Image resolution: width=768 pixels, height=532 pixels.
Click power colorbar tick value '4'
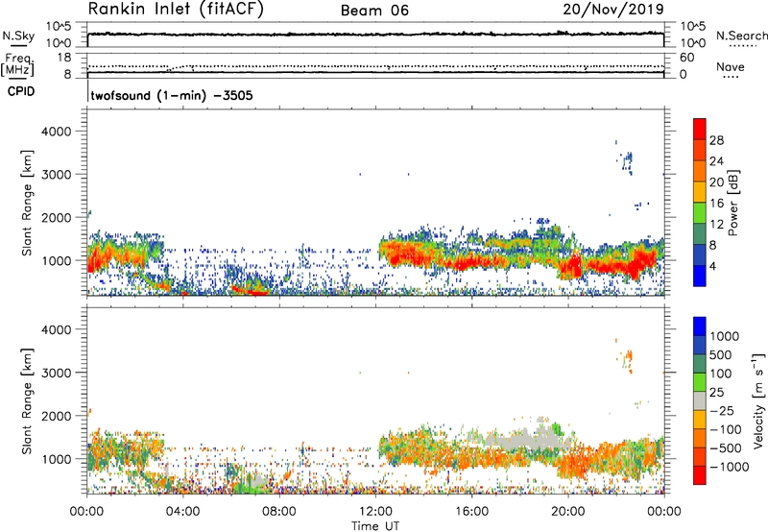point(712,267)
